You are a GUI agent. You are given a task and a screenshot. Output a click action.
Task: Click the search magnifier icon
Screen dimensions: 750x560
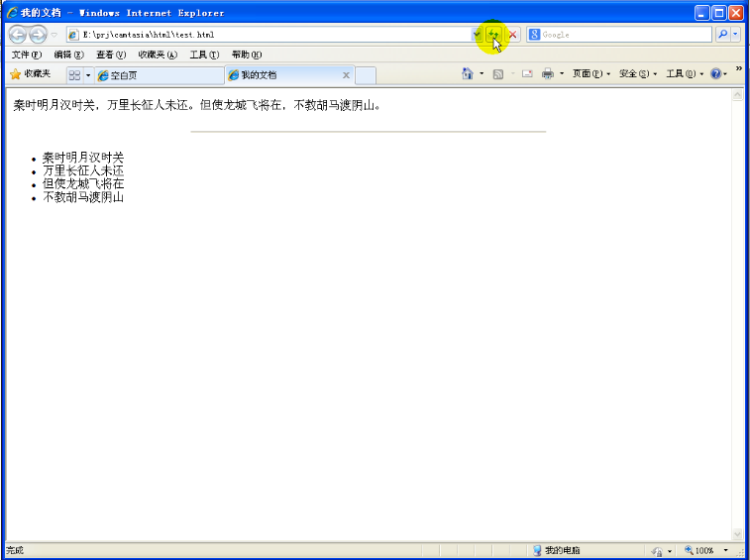tap(722, 35)
